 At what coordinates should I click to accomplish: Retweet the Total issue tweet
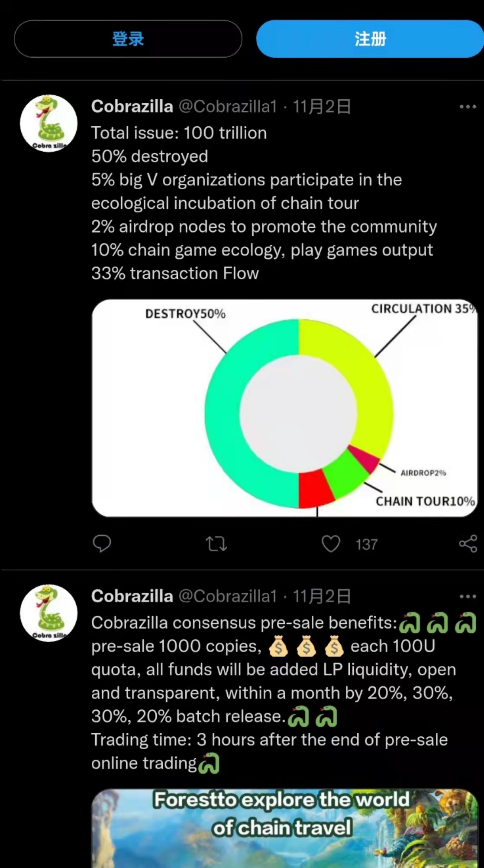(x=216, y=543)
